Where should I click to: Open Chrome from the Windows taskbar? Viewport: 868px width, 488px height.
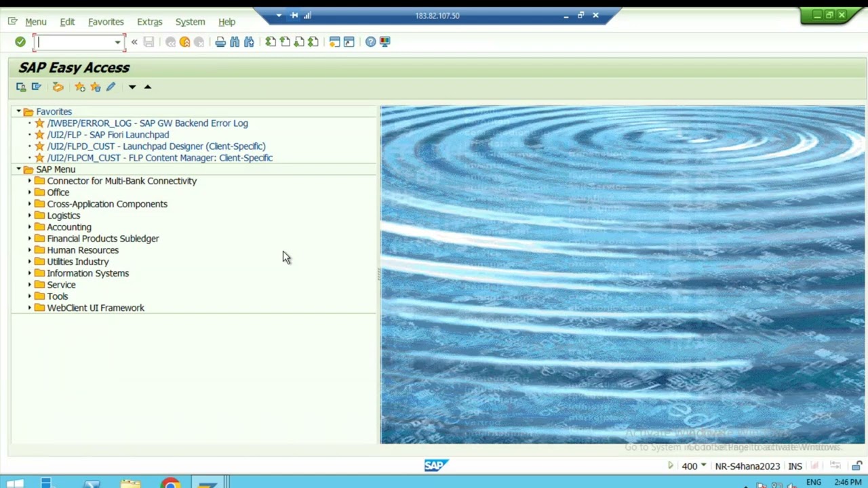pyautogui.click(x=170, y=483)
